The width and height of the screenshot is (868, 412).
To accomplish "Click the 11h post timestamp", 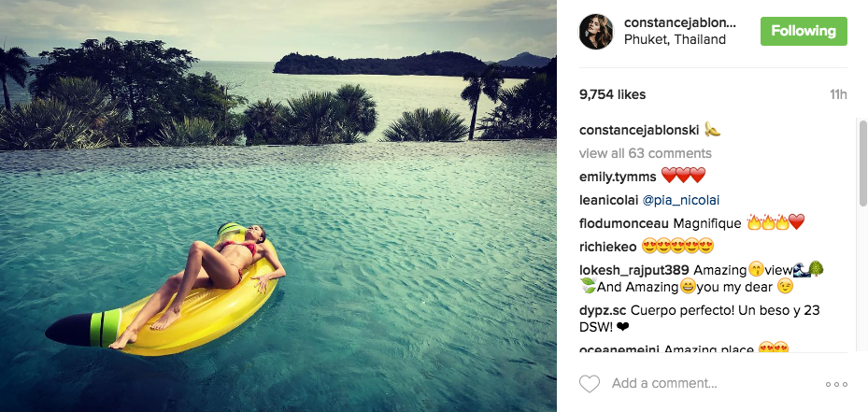I will [x=838, y=94].
